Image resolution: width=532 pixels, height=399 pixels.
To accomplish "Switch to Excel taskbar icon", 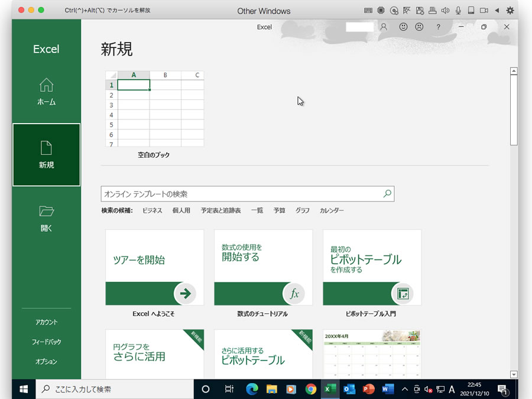I will (330, 389).
